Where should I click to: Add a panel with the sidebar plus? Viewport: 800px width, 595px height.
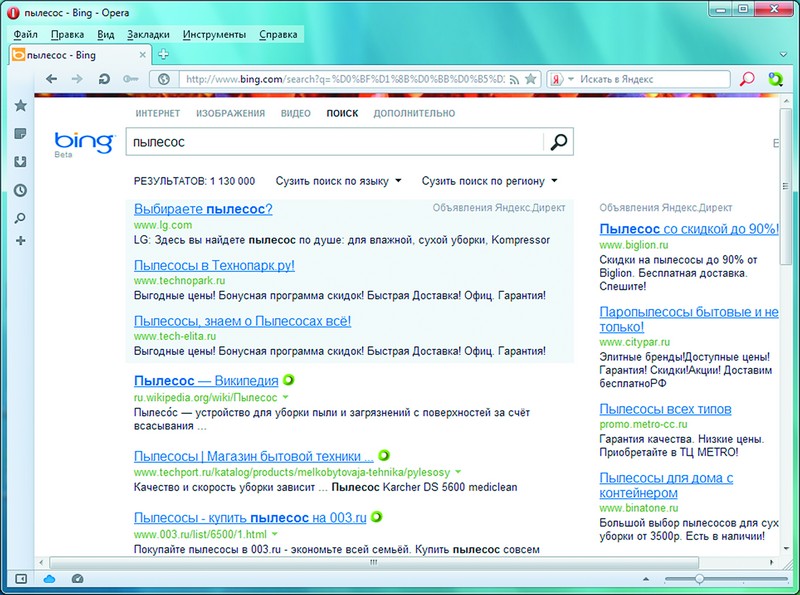click(x=20, y=241)
